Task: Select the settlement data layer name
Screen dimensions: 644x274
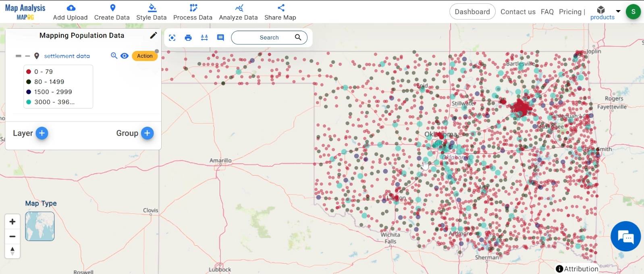Action: coord(67,56)
